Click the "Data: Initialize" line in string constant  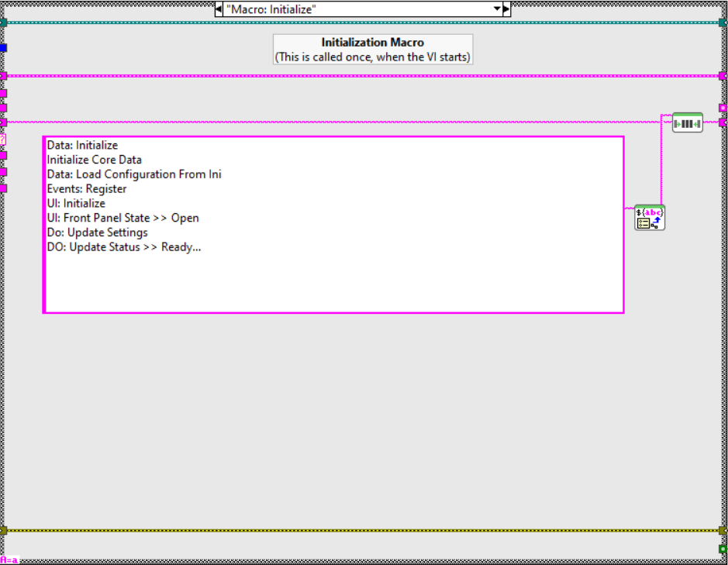82,145
